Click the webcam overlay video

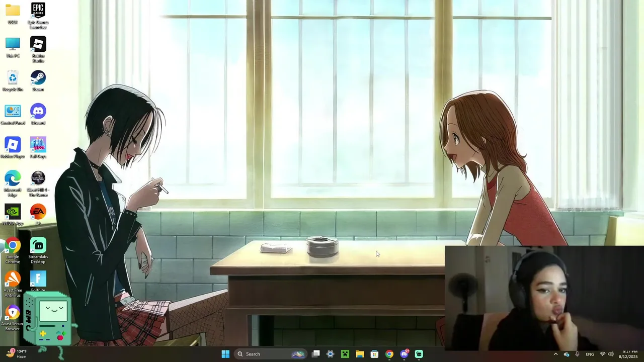tap(544, 298)
